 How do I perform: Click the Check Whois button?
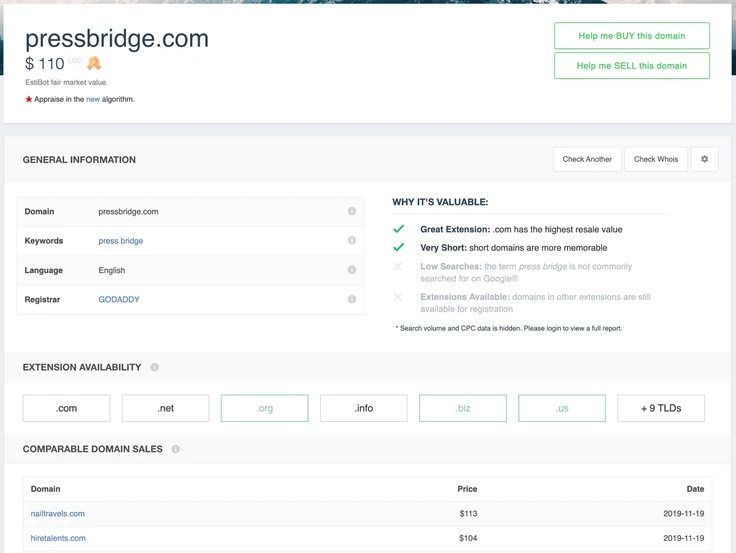(x=656, y=159)
